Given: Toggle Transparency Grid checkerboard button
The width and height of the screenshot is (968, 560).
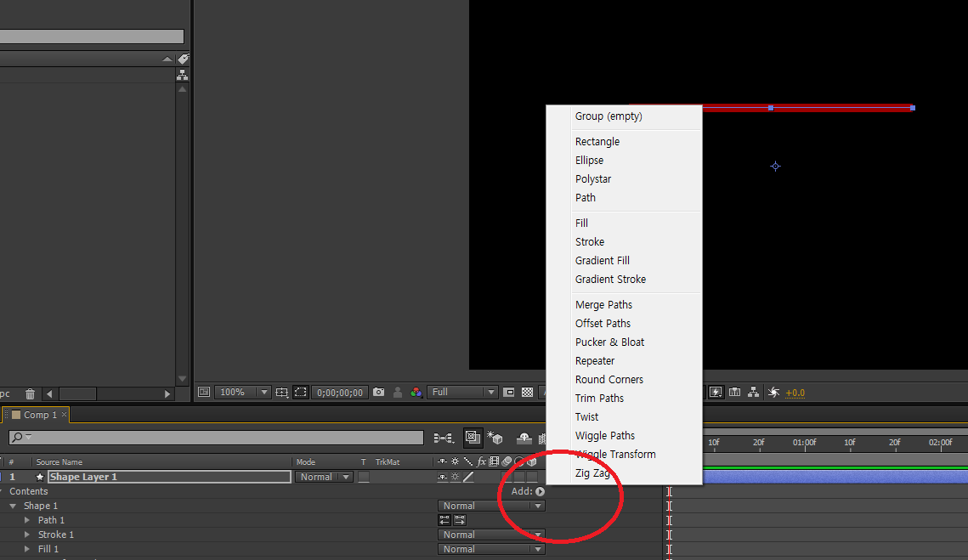Looking at the screenshot, I should pyautogui.click(x=527, y=392).
